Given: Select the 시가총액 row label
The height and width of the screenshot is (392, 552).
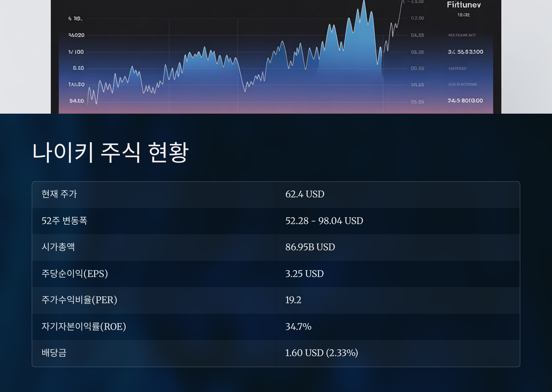Looking at the screenshot, I should 58,247.
